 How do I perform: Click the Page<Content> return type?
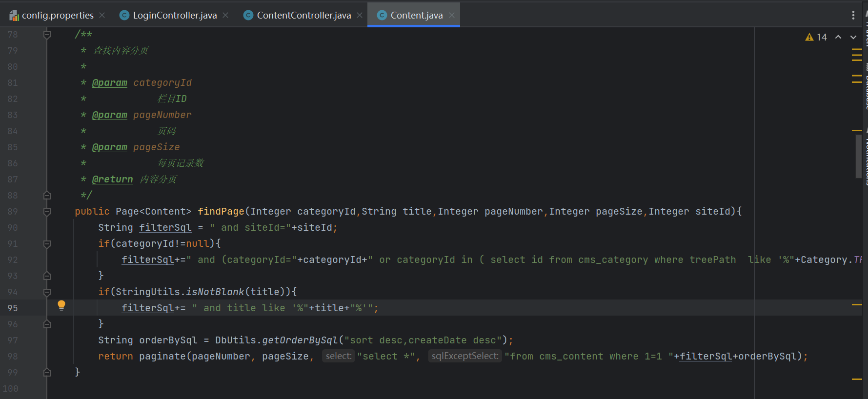coord(153,211)
